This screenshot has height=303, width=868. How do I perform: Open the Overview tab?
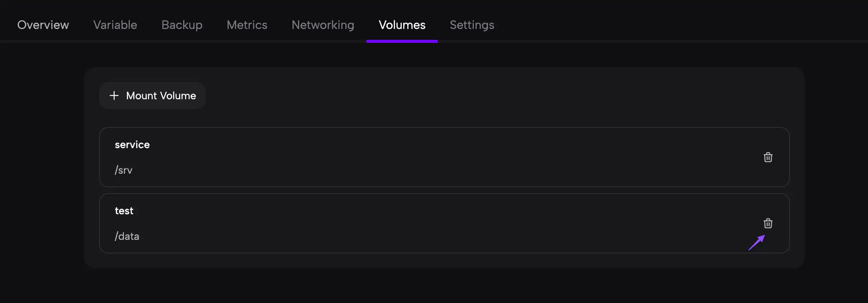tap(43, 25)
